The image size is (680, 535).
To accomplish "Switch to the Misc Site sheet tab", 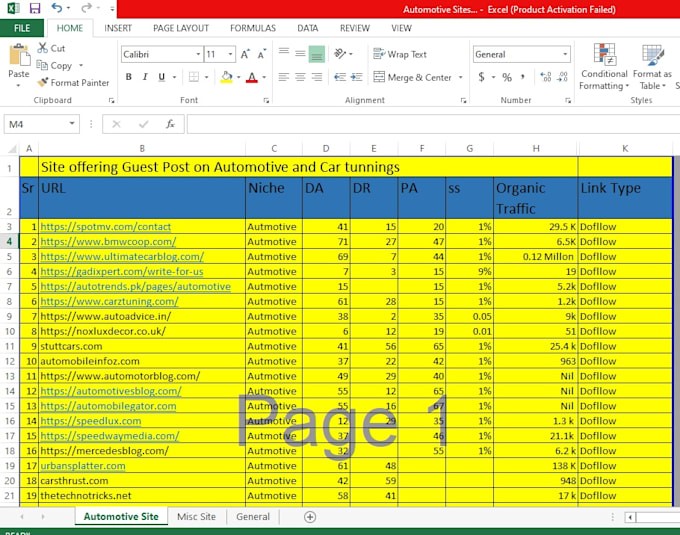I will [x=196, y=517].
